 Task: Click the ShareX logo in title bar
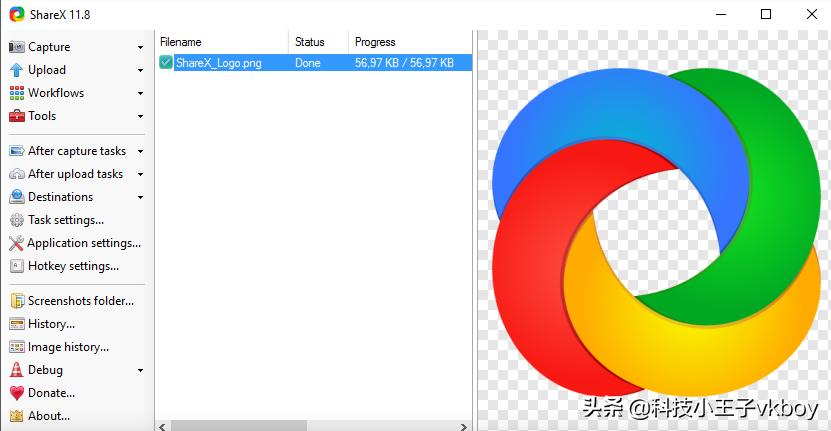click(x=17, y=14)
